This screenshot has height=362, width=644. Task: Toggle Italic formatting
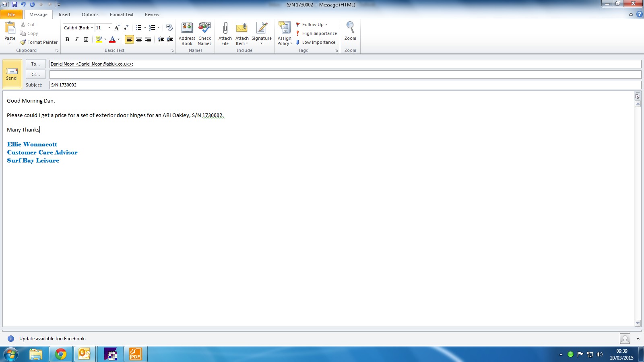coord(76,39)
